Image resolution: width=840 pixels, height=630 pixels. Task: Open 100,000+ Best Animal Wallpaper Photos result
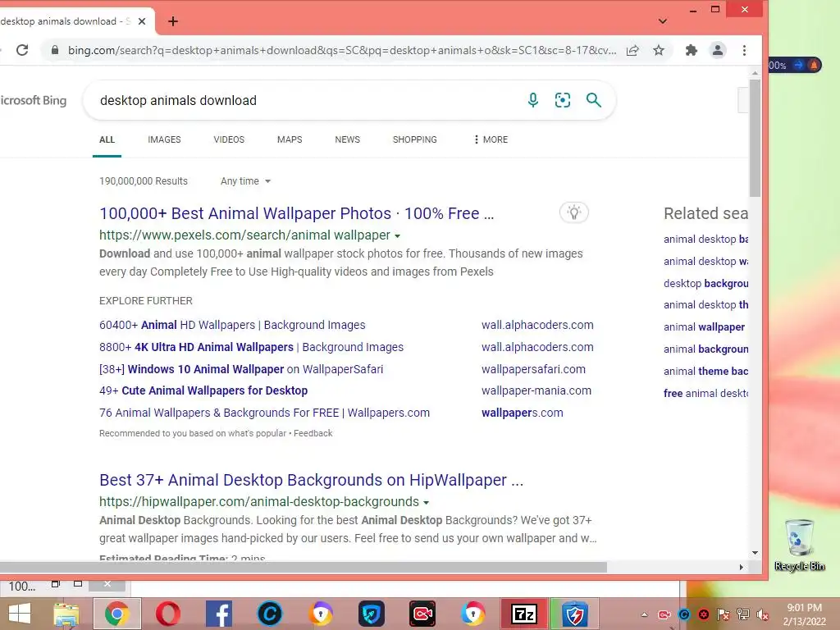tap(296, 213)
